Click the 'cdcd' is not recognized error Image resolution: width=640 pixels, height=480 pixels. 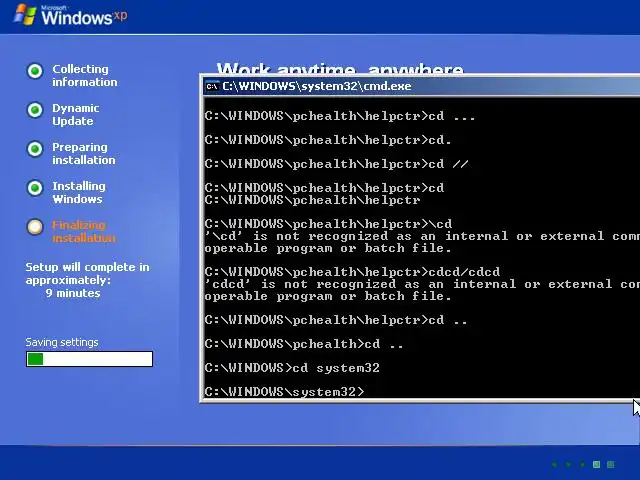coord(422,290)
